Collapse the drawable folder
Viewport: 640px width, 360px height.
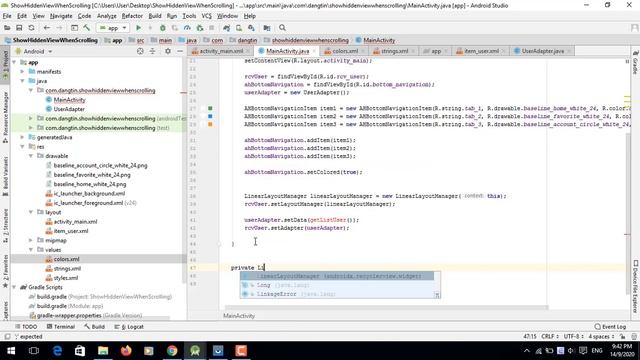(31, 156)
